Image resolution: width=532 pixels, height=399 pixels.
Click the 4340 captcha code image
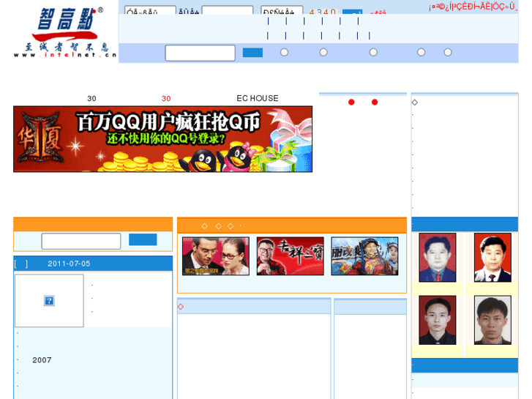[322, 12]
